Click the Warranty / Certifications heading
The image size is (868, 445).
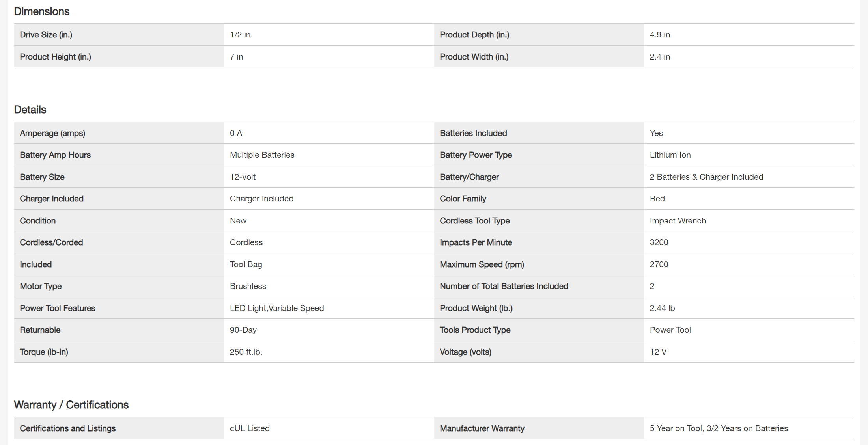(x=71, y=405)
